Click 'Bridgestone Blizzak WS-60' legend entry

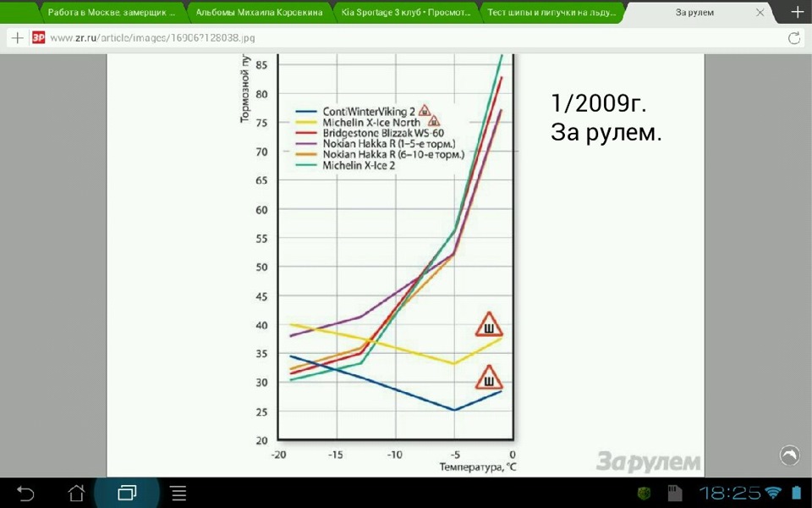(370, 133)
